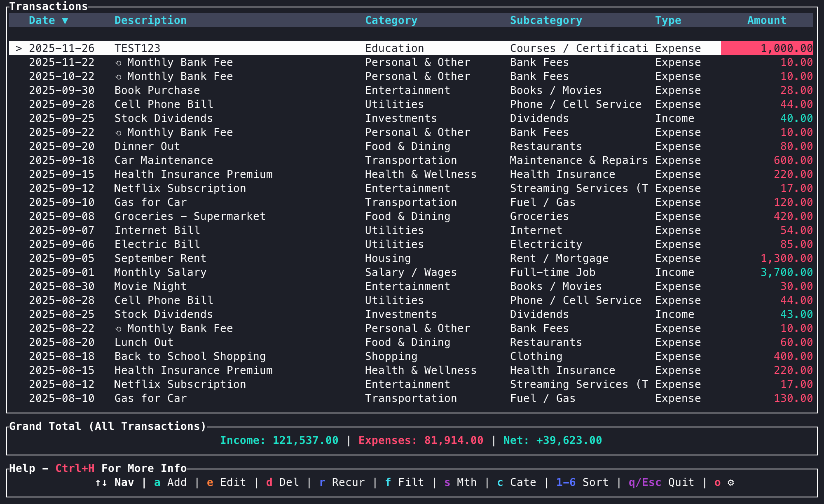Select the TEST123 transaction row
Viewport: 824px width, 504px height.
[411, 48]
